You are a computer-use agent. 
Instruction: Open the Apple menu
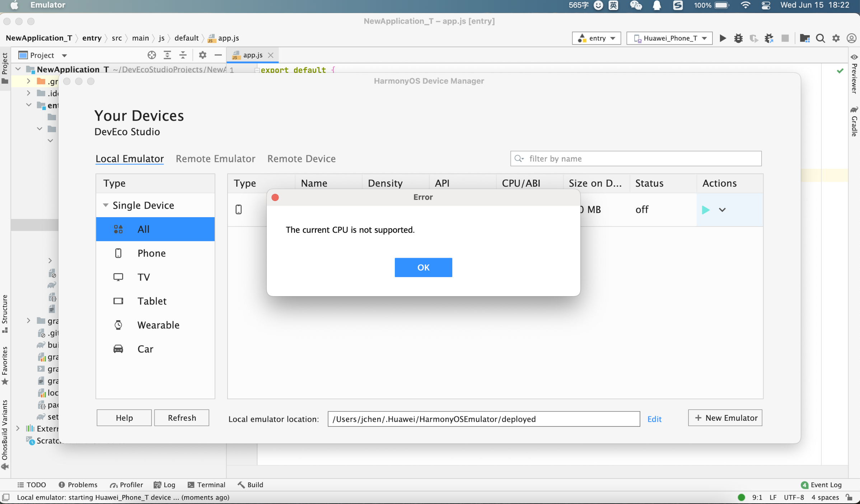(14, 5)
